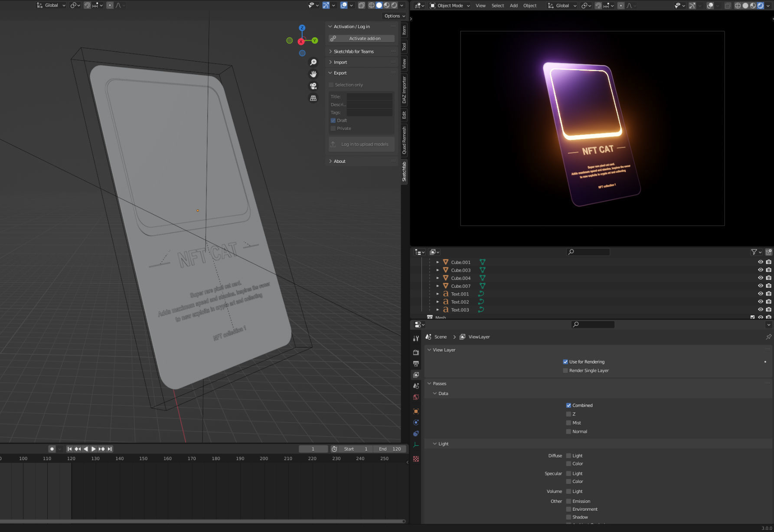Click the timeline horizontal scrollbar
The image size is (774, 532).
click(x=202, y=521)
